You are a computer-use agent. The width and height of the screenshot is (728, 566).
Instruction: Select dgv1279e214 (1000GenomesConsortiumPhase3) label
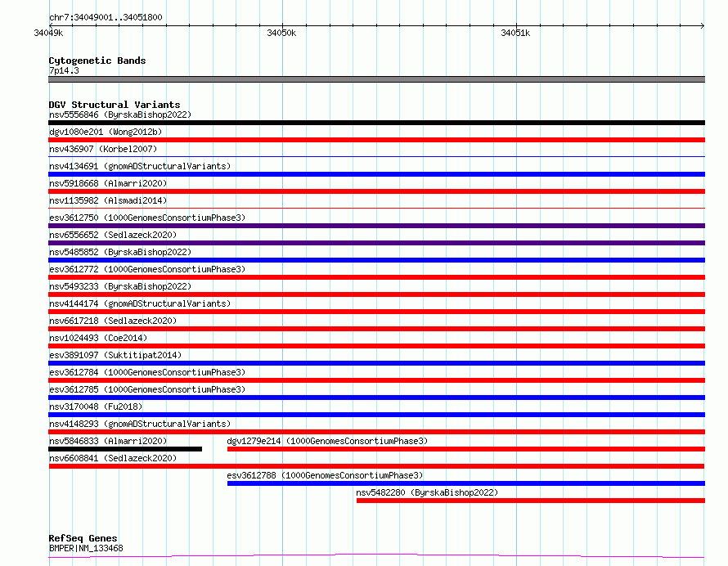pos(327,441)
